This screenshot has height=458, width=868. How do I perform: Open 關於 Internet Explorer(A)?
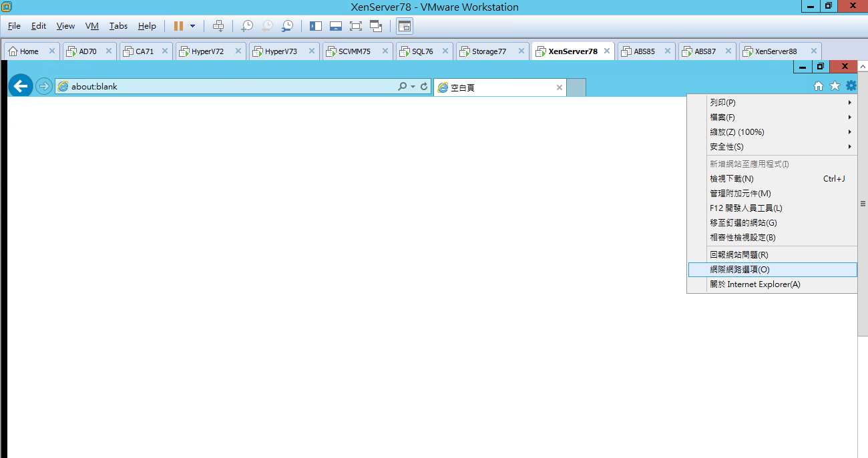point(772,284)
